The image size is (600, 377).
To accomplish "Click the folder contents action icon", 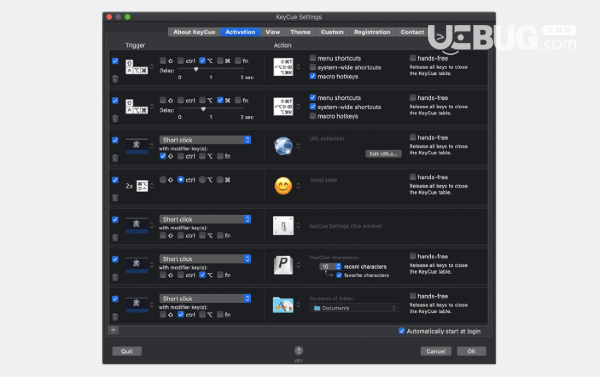I will [283, 305].
